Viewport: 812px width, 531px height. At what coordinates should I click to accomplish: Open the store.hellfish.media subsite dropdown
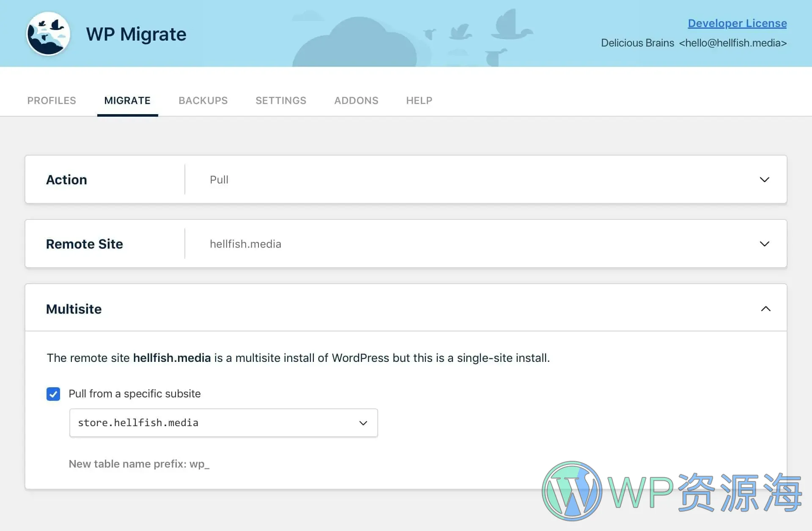223,423
